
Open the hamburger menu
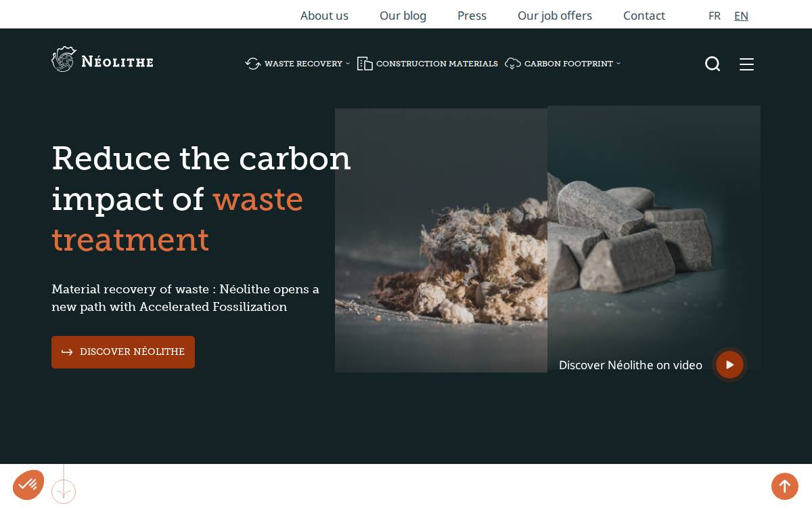point(746,64)
